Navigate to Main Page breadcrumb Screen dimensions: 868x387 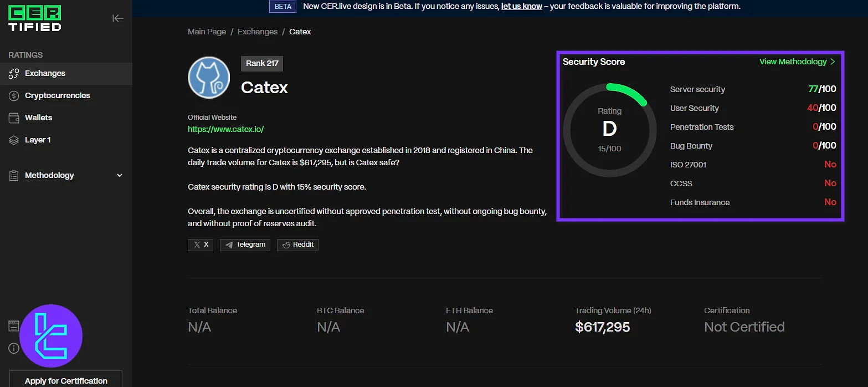point(207,32)
